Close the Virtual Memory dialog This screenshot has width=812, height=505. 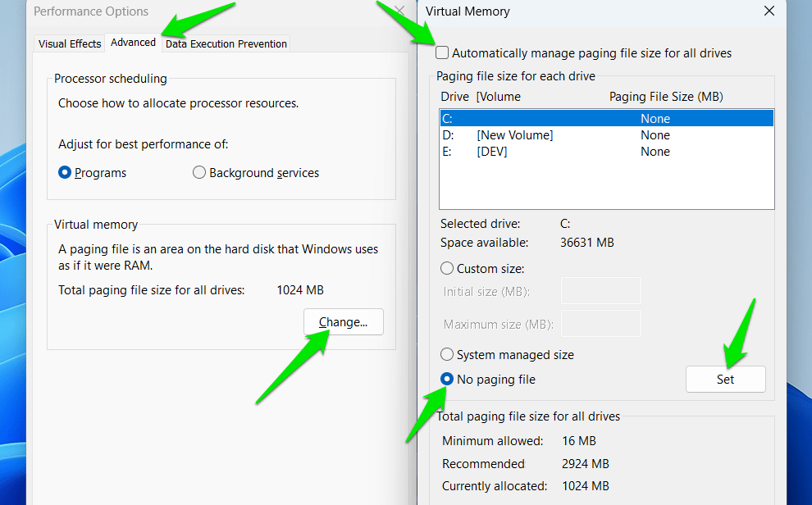coord(769,11)
